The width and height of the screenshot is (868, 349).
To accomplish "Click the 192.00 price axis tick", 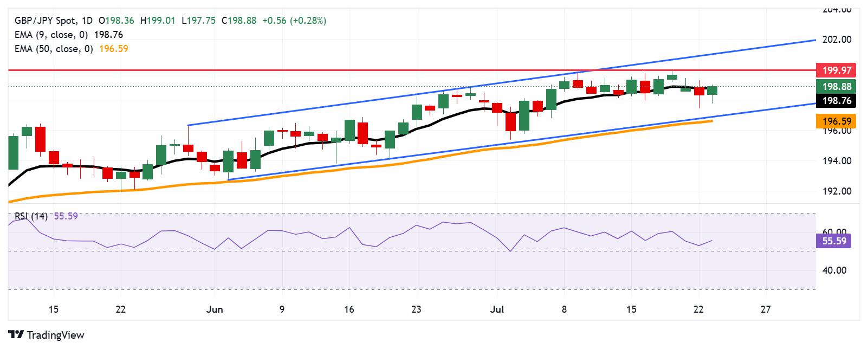I will pos(837,191).
